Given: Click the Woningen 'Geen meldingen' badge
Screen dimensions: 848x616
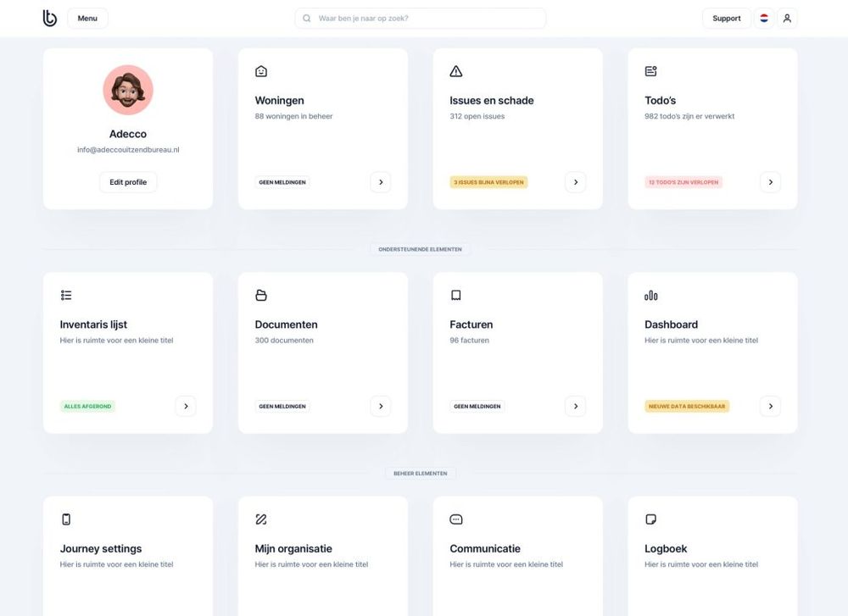Looking at the screenshot, I should (x=282, y=182).
